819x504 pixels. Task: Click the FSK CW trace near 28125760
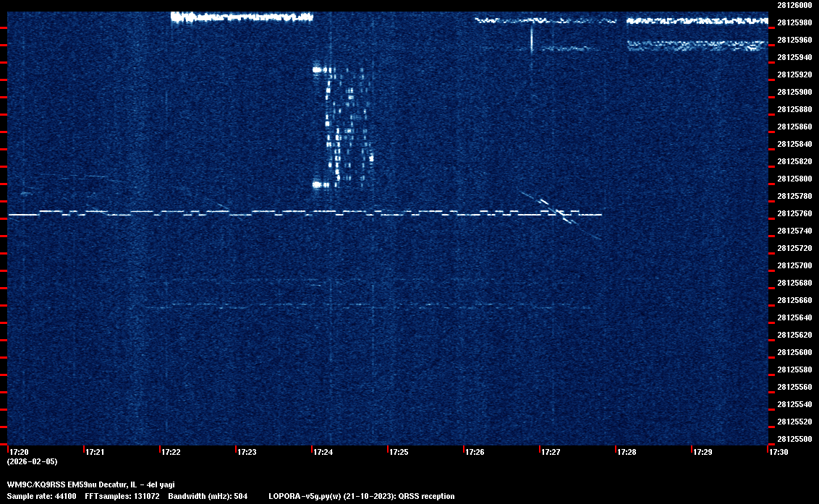coord(305,213)
